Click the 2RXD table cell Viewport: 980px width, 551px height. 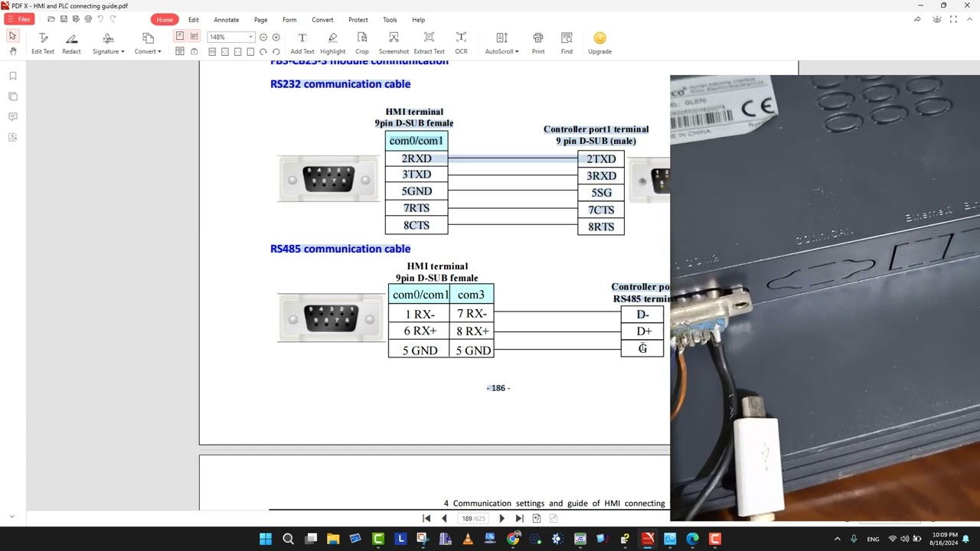(416, 158)
